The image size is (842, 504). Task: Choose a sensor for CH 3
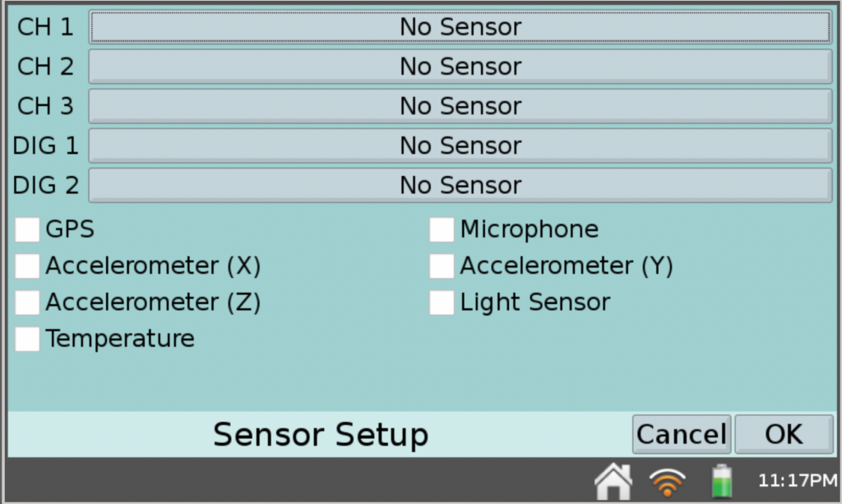[460, 106]
